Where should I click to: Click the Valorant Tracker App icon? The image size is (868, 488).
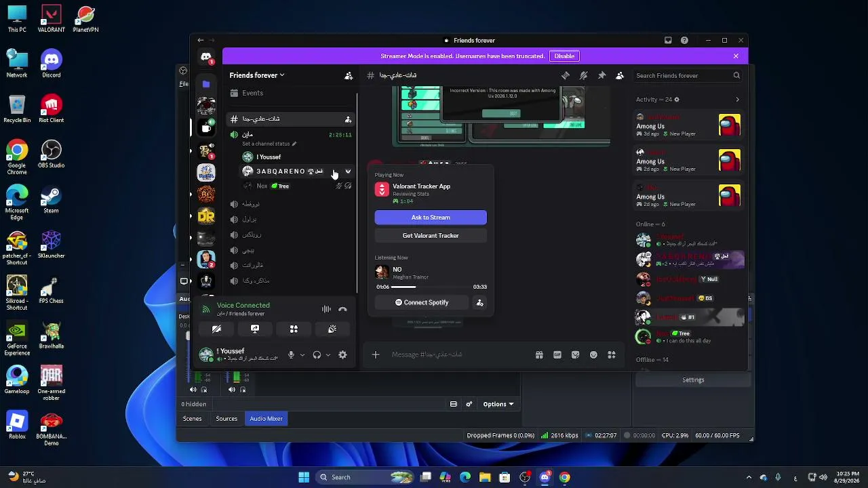[382, 190]
